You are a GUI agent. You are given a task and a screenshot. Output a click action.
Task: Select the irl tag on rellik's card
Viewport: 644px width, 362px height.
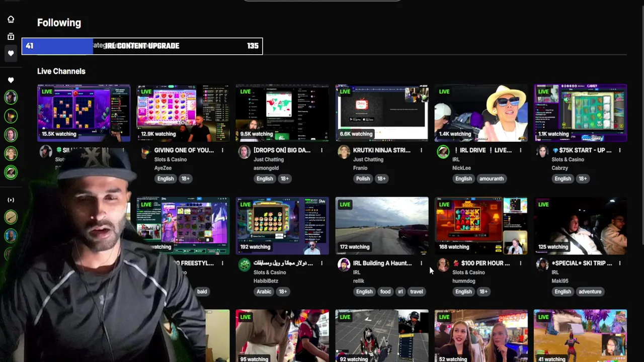(x=400, y=292)
